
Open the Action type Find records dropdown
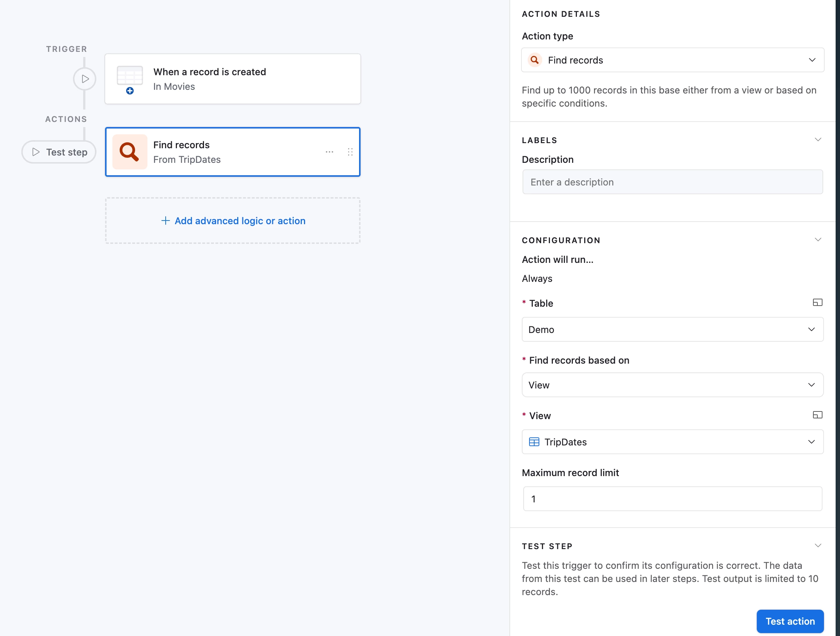(672, 60)
